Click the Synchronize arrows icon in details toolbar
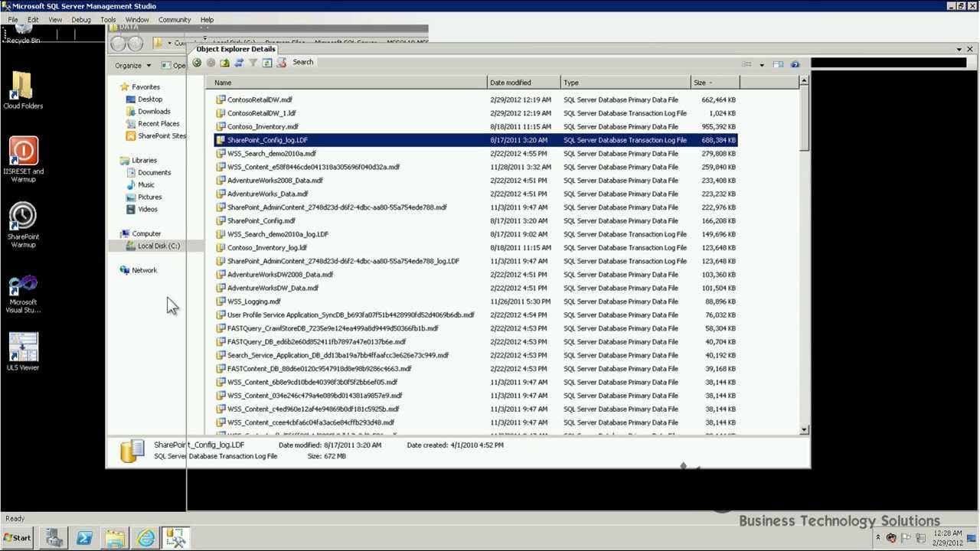980x551 pixels. [239, 63]
